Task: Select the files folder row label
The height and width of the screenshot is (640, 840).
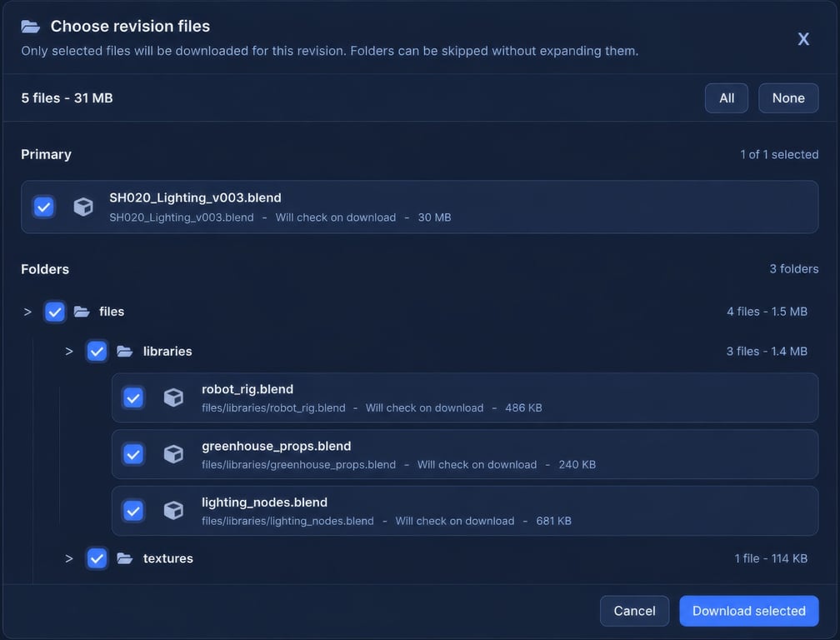Action: (x=112, y=312)
